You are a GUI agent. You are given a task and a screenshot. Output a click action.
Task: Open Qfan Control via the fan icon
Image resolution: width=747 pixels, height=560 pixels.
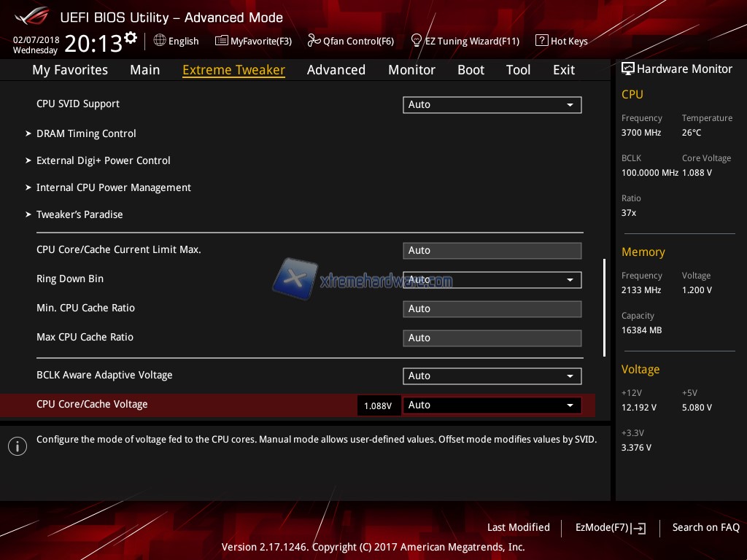point(314,41)
